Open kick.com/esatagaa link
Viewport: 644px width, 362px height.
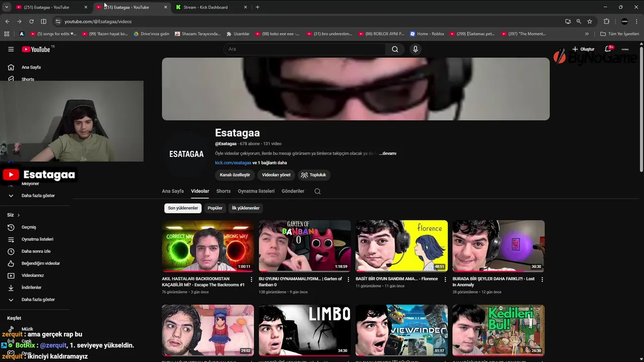coord(233,163)
